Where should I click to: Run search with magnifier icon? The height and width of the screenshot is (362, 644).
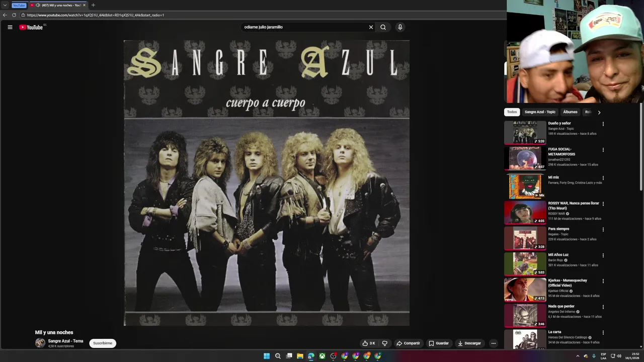coord(383,27)
